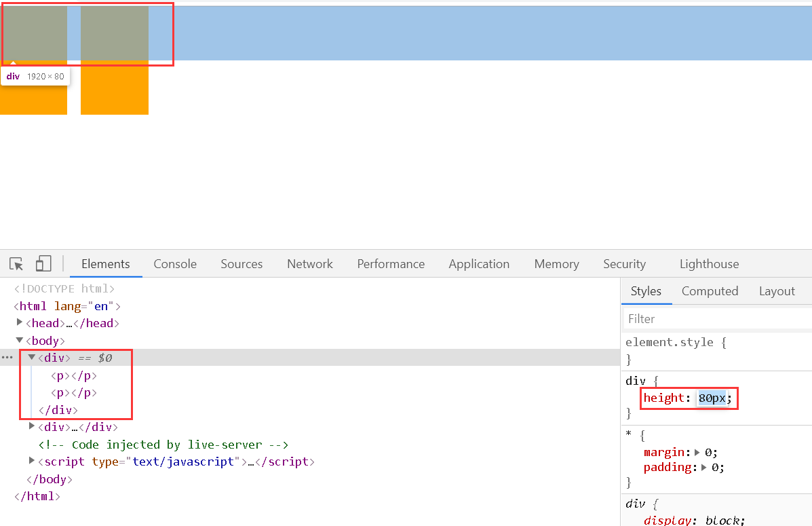The image size is (812, 526).
Task: Select the Layout sidebar tab
Action: point(777,291)
